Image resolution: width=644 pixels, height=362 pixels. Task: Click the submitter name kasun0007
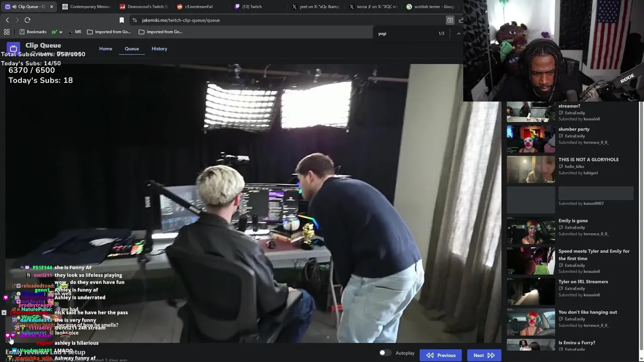pyautogui.click(x=593, y=204)
